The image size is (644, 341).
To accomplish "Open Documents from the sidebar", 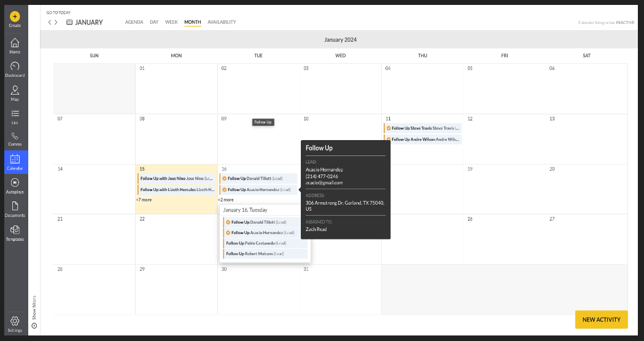I will click(x=15, y=209).
